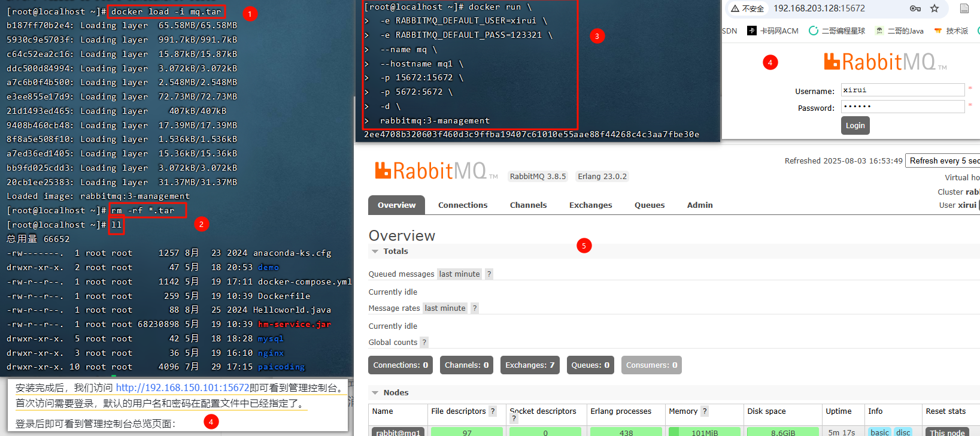Click the RabbitMQ logo in the management console
The image size is (980, 436).
436,171
